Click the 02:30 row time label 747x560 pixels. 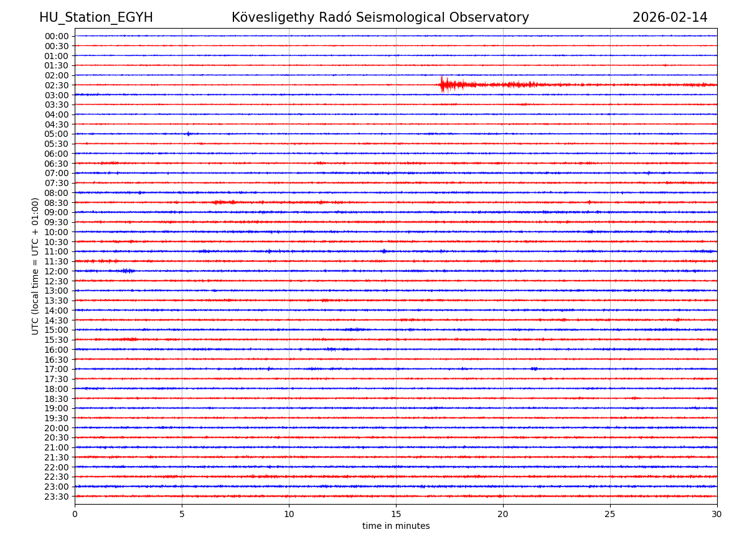click(57, 85)
